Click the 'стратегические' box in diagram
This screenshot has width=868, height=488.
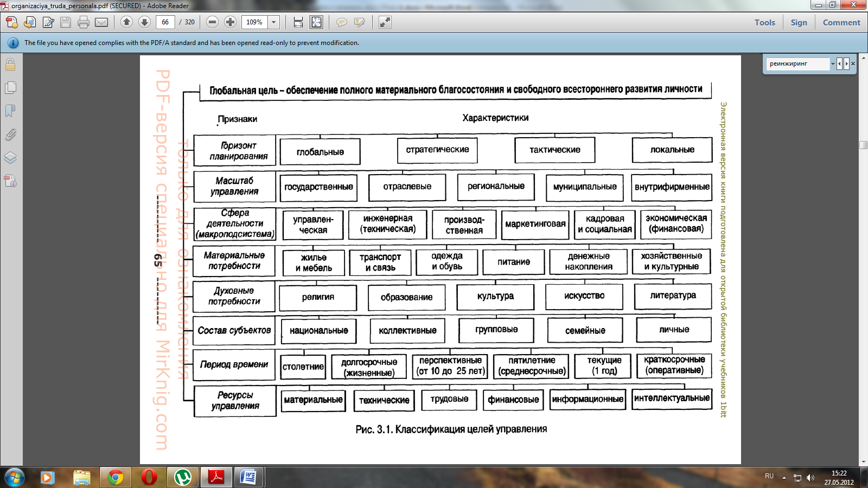tap(437, 150)
